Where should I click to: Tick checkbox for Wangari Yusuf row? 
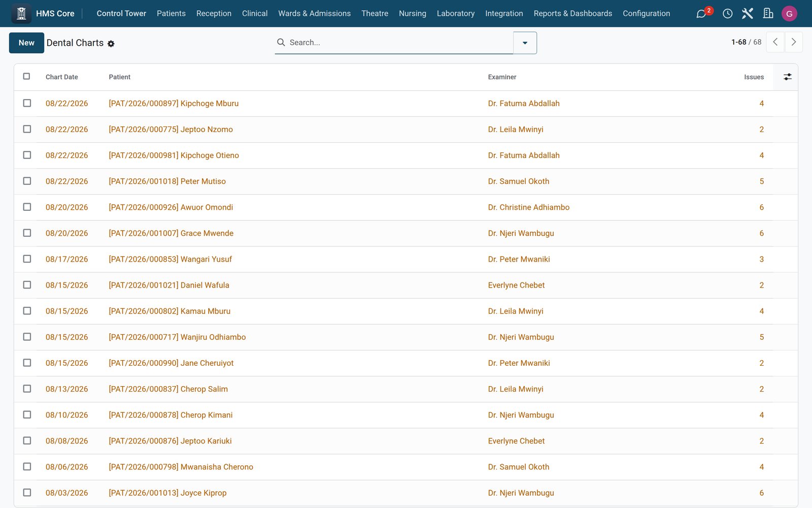pyautogui.click(x=27, y=259)
